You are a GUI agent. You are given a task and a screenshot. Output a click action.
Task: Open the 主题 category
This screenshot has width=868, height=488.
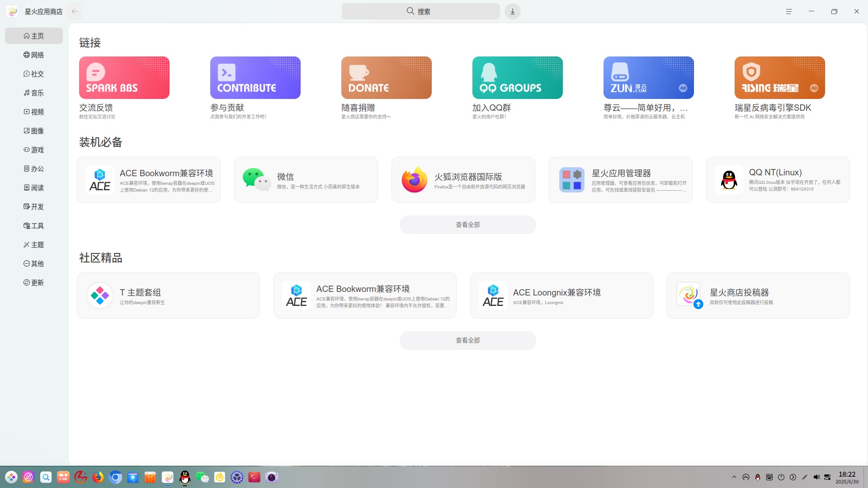coord(34,244)
